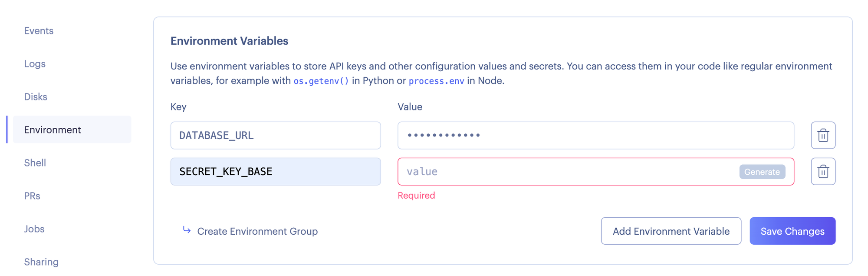Open the Shell section
The image size is (868, 276).
[35, 163]
